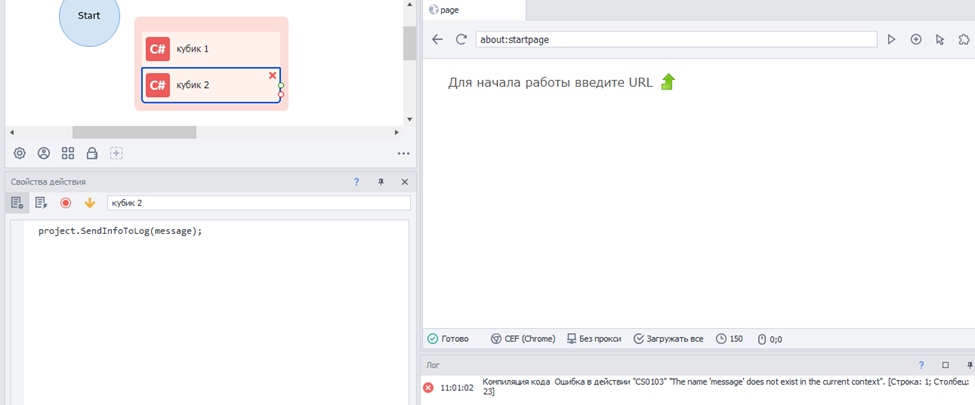This screenshot has width=975, height=405.
Task: Select the кубик 1 C# action
Action: 211,49
